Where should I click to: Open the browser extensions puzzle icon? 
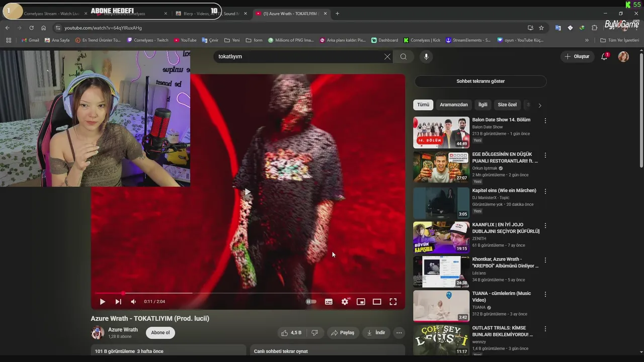point(594,28)
